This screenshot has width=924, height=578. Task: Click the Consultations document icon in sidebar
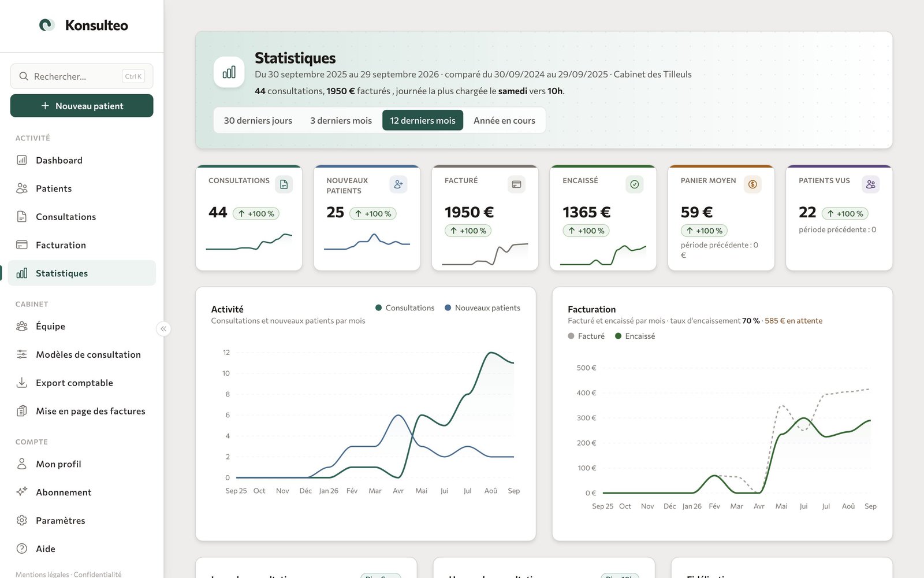coord(22,217)
